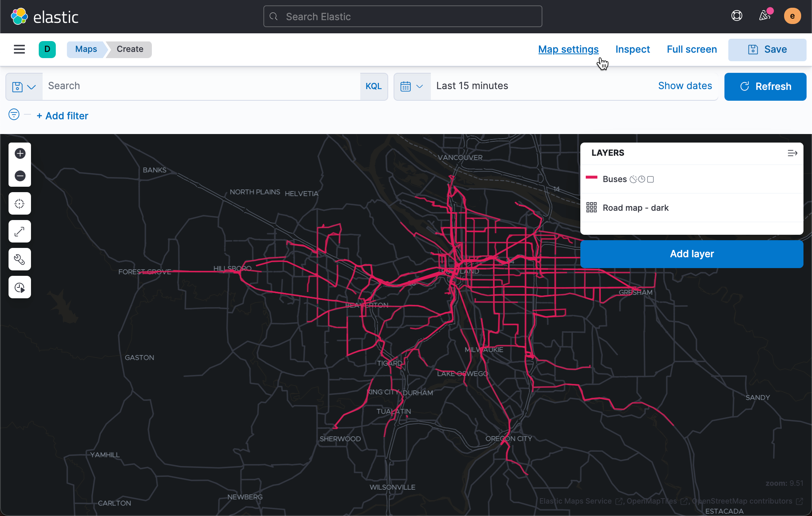Open the main navigation hamburger menu
Screen dimensions: 812x516
(x=19, y=49)
